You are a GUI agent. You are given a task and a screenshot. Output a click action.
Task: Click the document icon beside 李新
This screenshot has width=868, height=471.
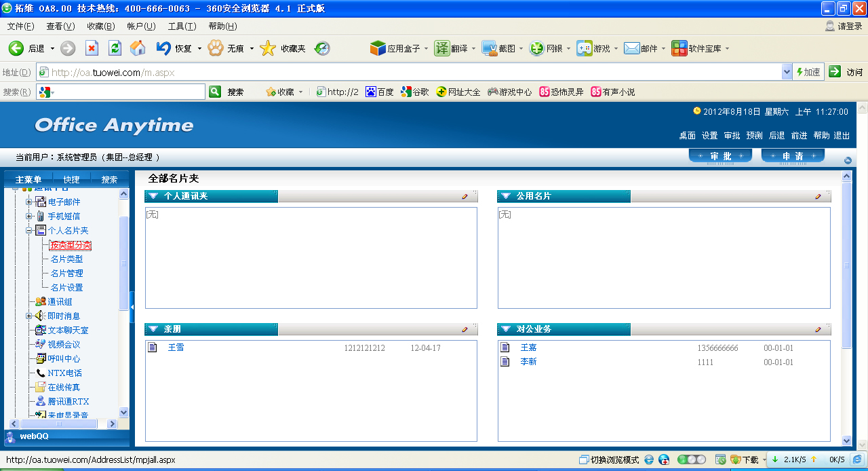click(x=505, y=362)
